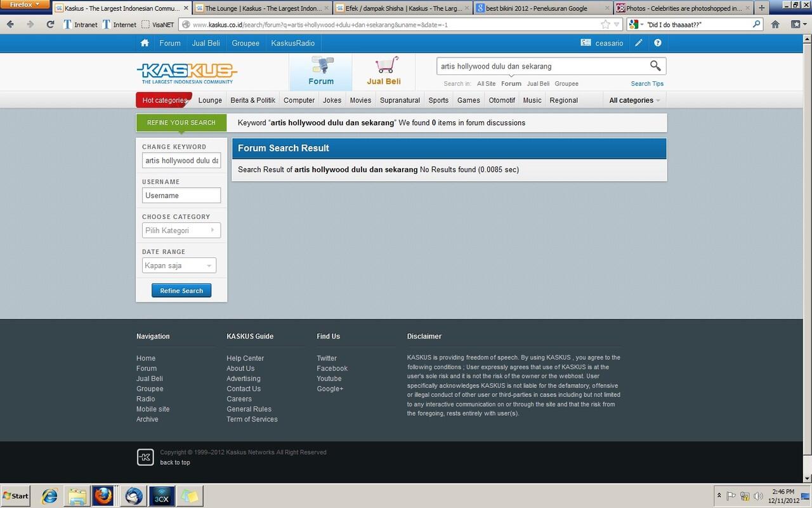Switch to Efek / dampak Shisha tab
The height and width of the screenshot is (508, 812).
tap(402, 8)
